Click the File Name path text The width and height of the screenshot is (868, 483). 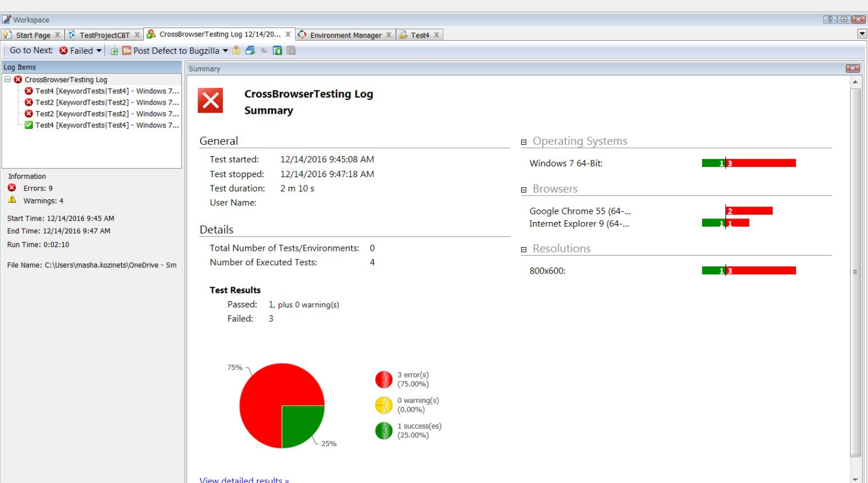coord(92,265)
